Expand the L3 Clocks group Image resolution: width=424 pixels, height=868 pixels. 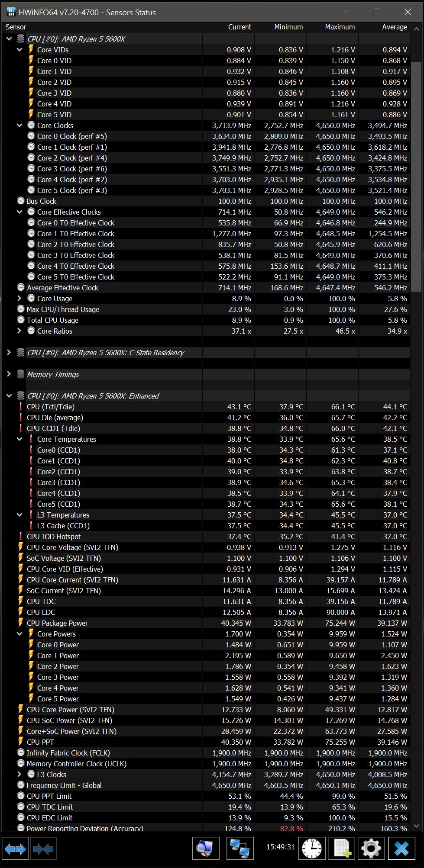[19, 775]
